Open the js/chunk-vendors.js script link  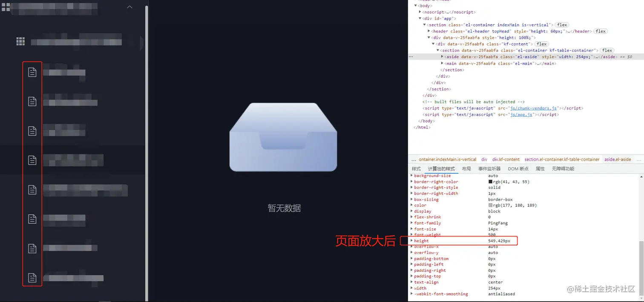coord(534,108)
